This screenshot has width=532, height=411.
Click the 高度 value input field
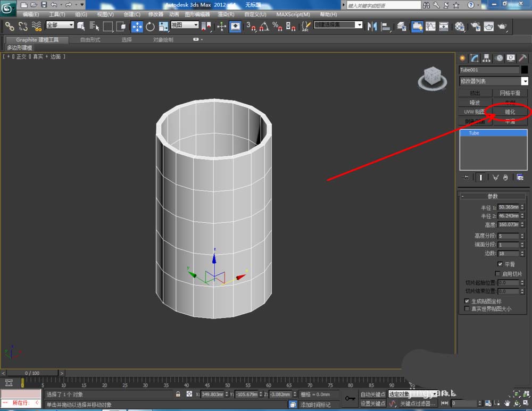(508, 224)
